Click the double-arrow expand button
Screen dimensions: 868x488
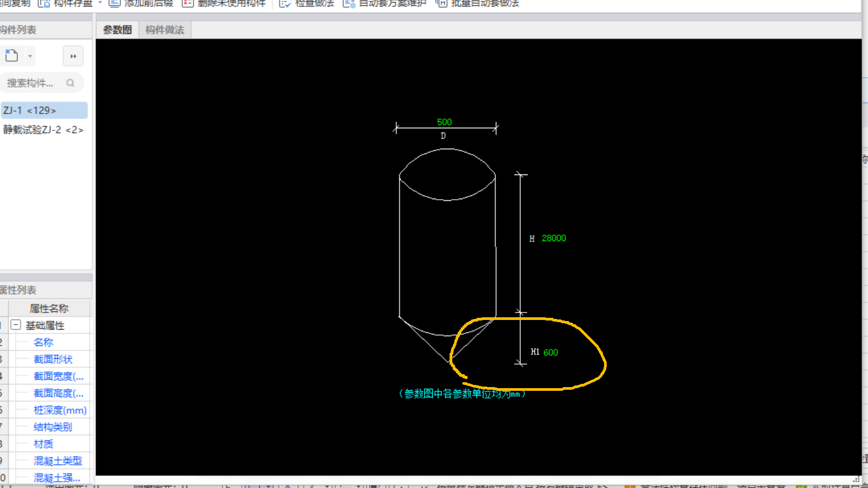(x=73, y=56)
